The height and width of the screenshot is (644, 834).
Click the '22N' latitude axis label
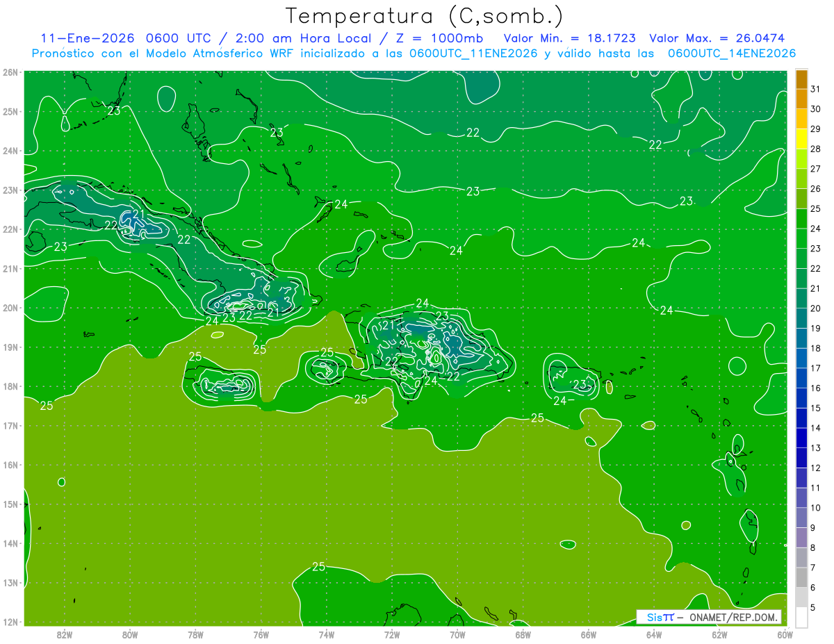tap(10, 229)
